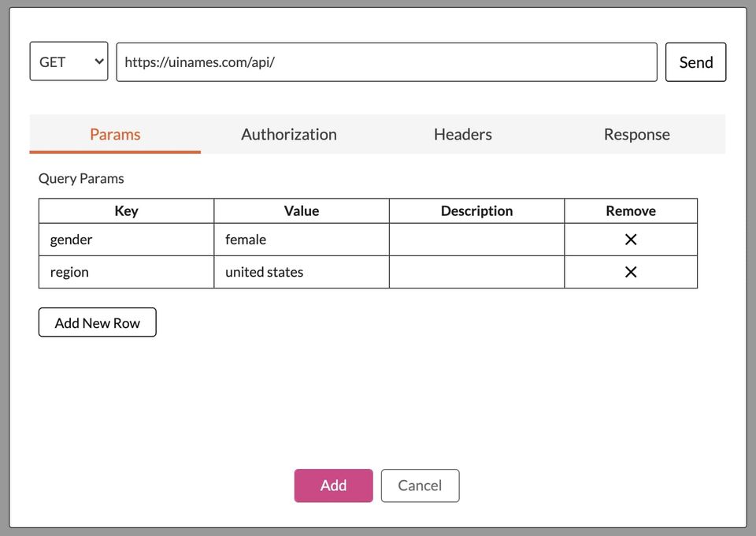Remove the region query parameter row
The height and width of the screenshot is (536, 756).
[631, 272]
